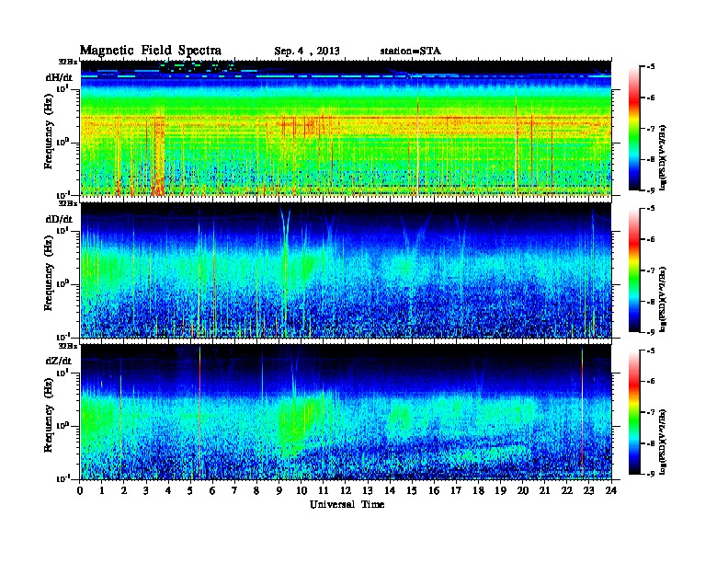Click the time axis tick label "4"
The width and height of the screenshot is (728, 563).
[168, 491]
